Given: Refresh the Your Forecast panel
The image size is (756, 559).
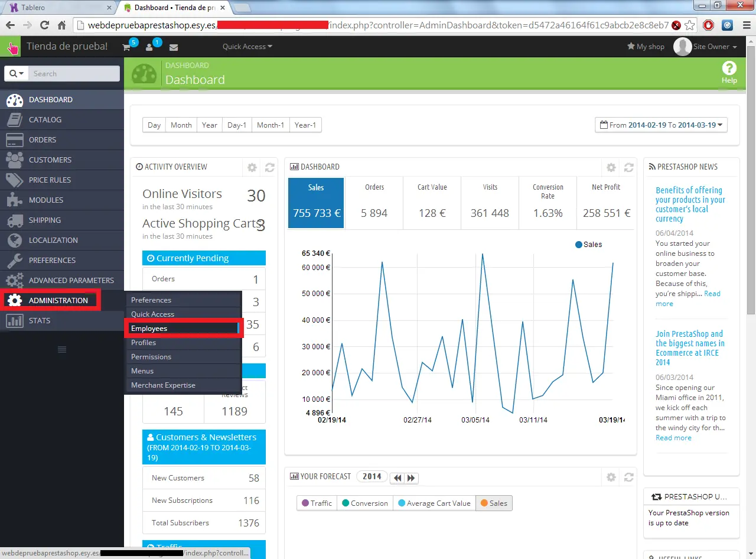Looking at the screenshot, I should point(629,477).
